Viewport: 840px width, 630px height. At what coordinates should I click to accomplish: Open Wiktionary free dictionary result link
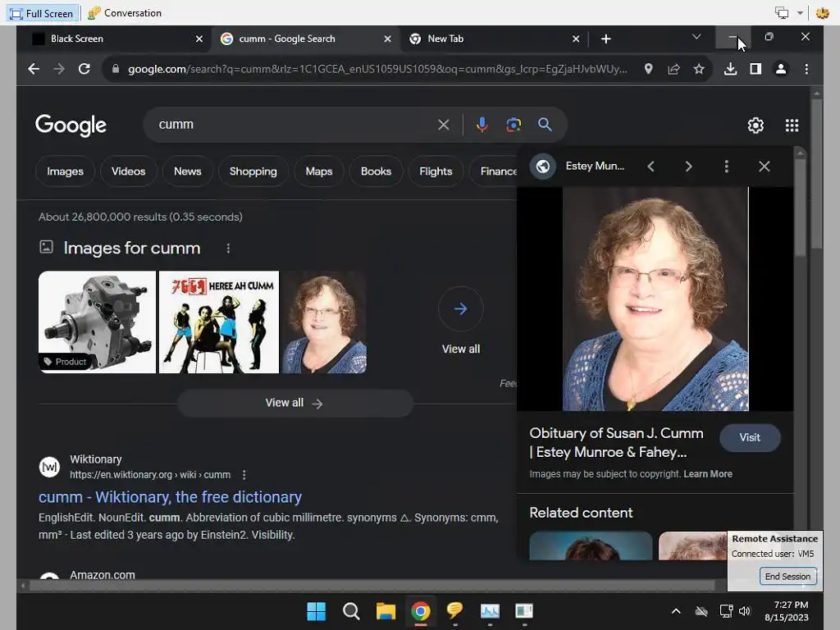pyautogui.click(x=171, y=497)
